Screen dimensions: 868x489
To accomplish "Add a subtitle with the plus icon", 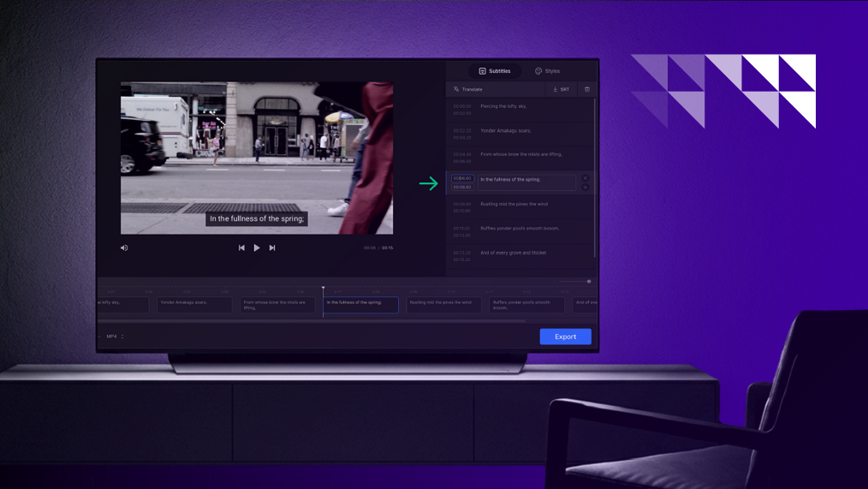I will click(586, 188).
